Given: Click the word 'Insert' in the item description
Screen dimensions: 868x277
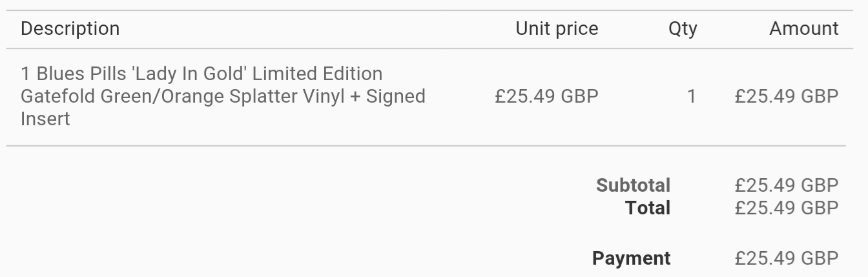Looking at the screenshot, I should pos(45,119).
